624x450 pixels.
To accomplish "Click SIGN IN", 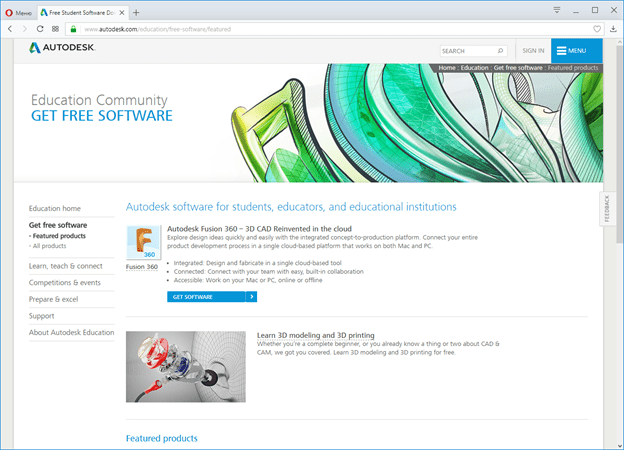I will 533,51.
